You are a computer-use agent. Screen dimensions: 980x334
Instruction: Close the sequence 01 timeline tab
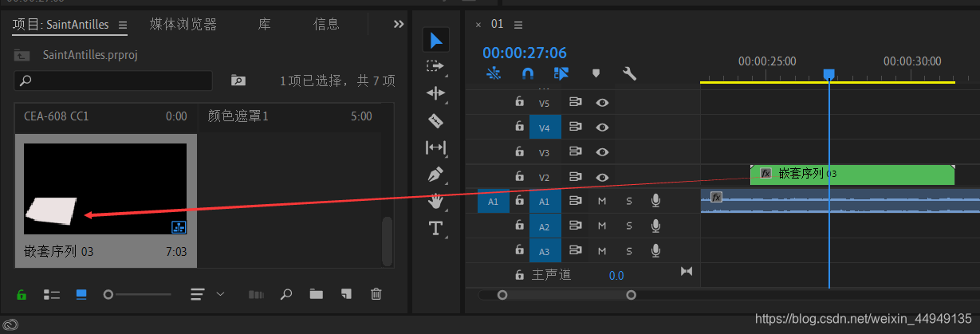(478, 25)
